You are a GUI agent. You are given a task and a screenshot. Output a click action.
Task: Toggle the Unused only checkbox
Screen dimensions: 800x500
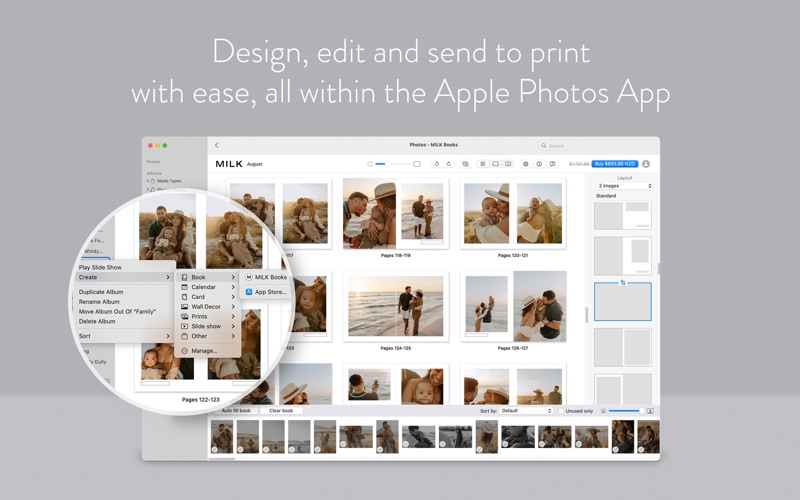(x=561, y=411)
